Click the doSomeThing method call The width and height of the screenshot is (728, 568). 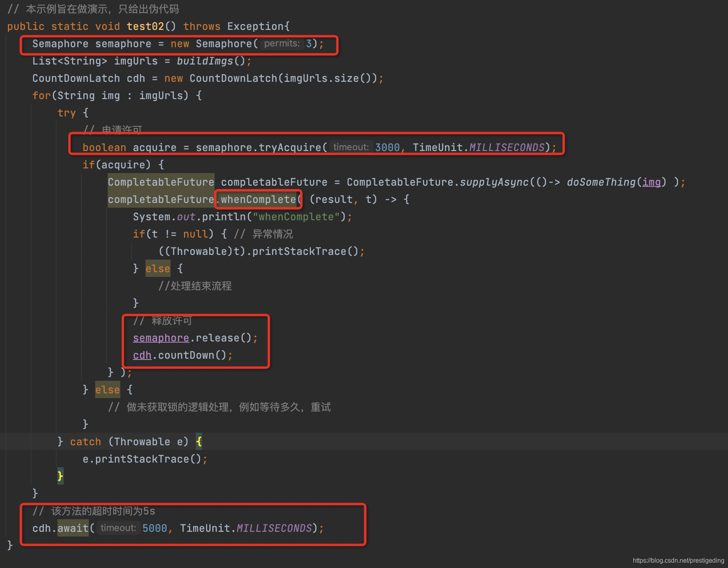tap(601, 182)
